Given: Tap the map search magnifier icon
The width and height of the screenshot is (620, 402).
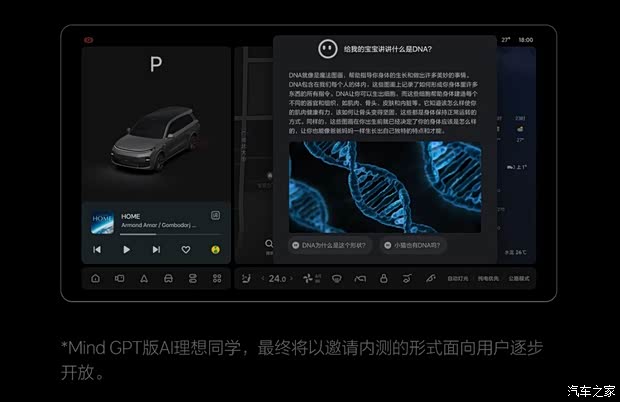Looking at the screenshot, I should pyautogui.click(x=270, y=243).
